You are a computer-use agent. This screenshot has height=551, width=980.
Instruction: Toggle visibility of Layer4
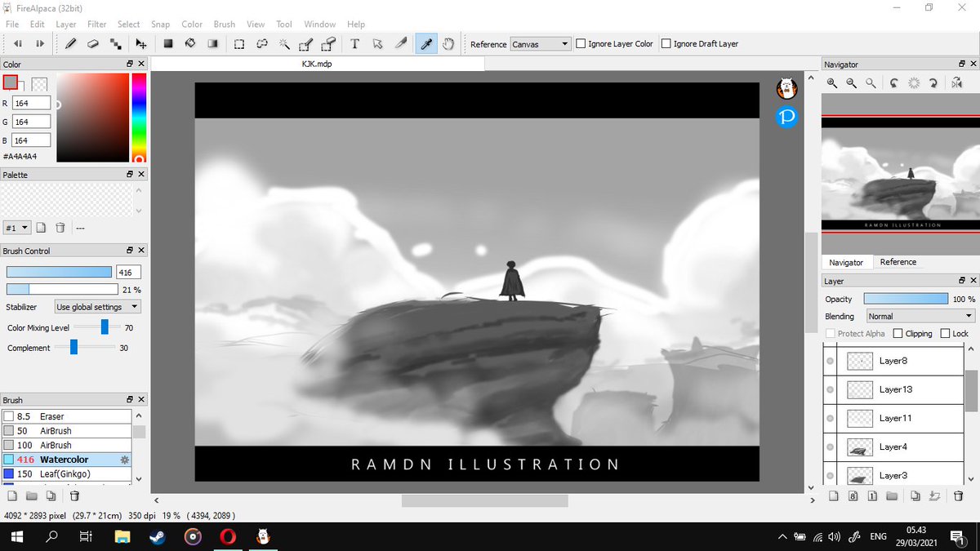coord(831,447)
